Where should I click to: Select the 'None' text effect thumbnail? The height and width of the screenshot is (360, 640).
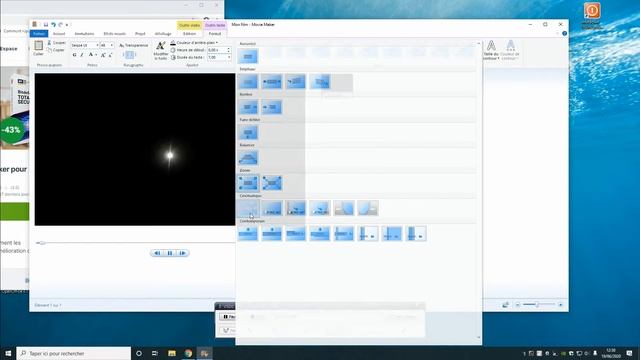pos(248,56)
